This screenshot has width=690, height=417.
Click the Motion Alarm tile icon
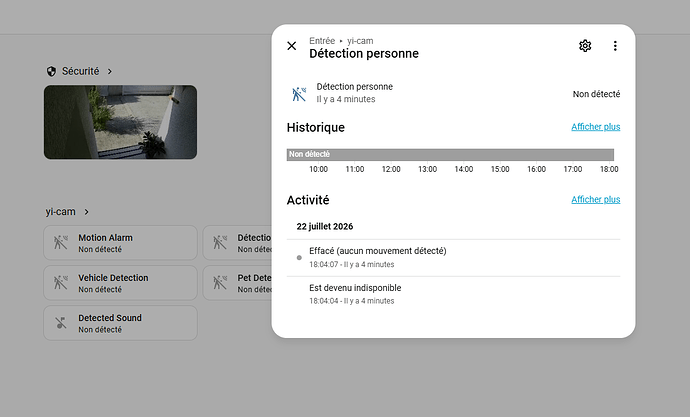61,242
